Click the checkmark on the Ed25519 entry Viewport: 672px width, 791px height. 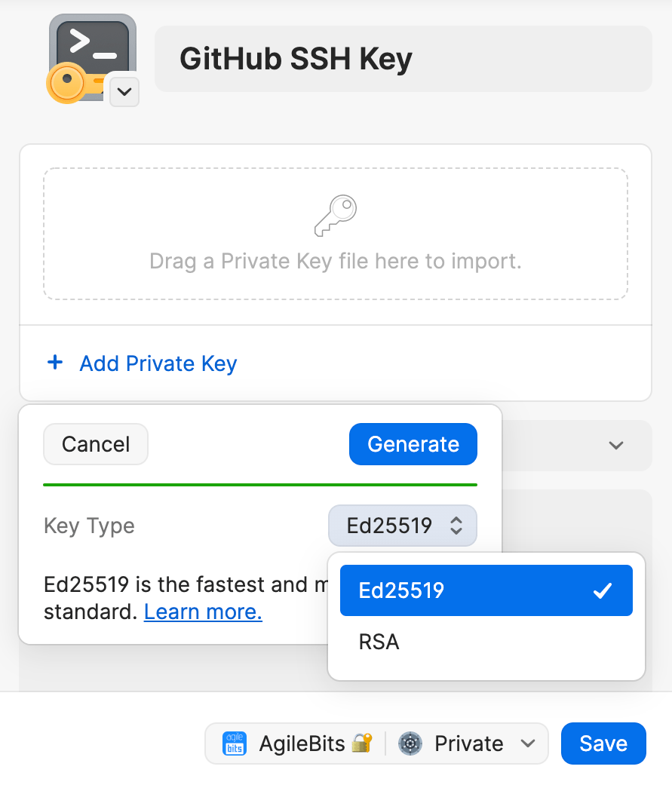601,590
